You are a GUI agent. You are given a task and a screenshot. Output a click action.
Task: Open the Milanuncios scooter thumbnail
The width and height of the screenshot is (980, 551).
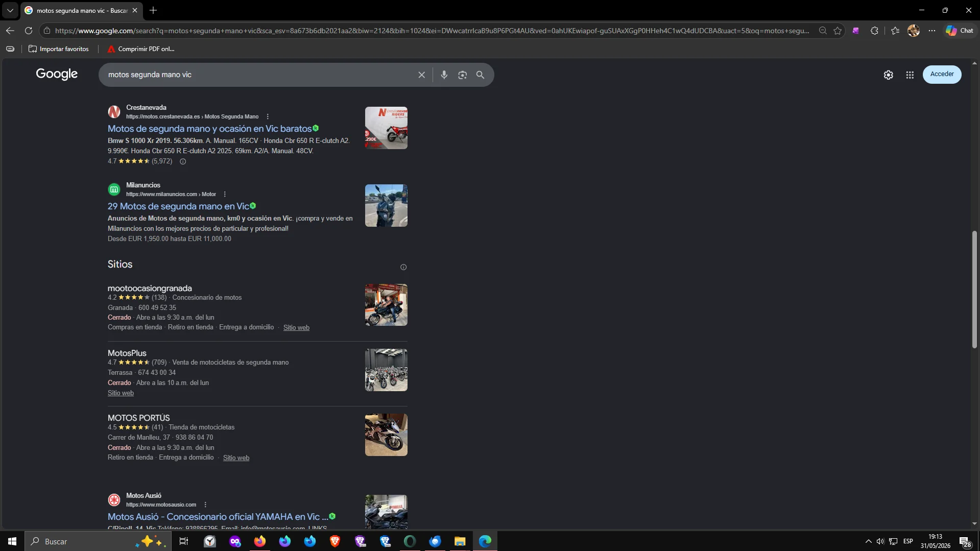point(386,205)
